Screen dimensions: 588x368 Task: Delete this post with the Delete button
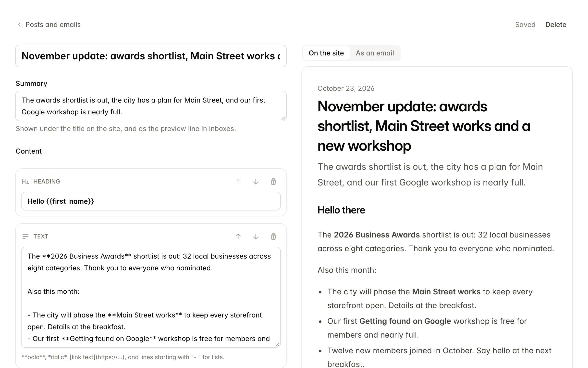click(x=556, y=25)
